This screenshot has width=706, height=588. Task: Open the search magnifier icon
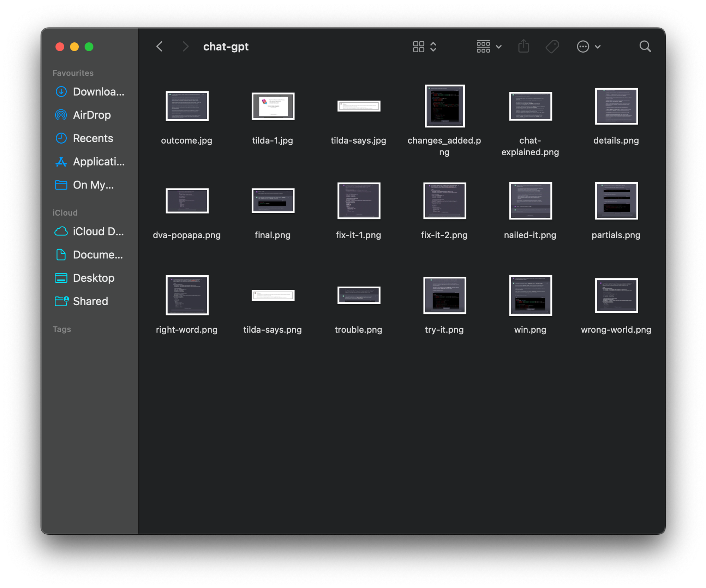pos(645,46)
